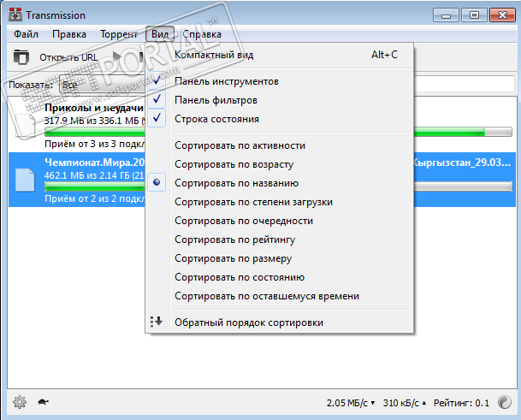
Task: Click the file icon of the Чемпионат.Мира torrent
Action: point(25,180)
